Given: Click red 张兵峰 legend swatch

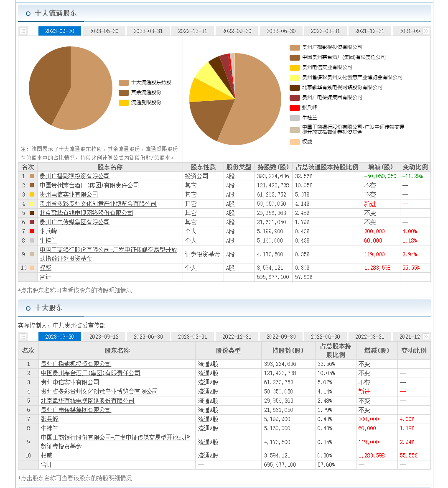Looking at the screenshot, I should pyautogui.click(x=295, y=108).
